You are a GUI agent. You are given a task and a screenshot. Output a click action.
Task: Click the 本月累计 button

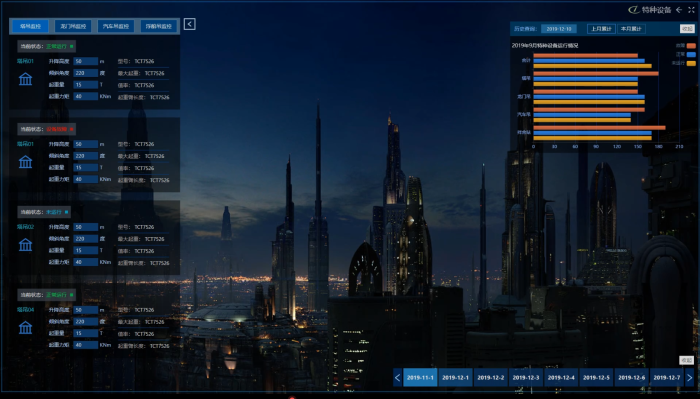coord(631,29)
